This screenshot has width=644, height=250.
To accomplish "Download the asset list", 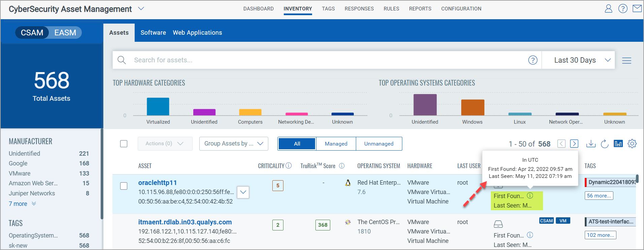I will click(591, 144).
